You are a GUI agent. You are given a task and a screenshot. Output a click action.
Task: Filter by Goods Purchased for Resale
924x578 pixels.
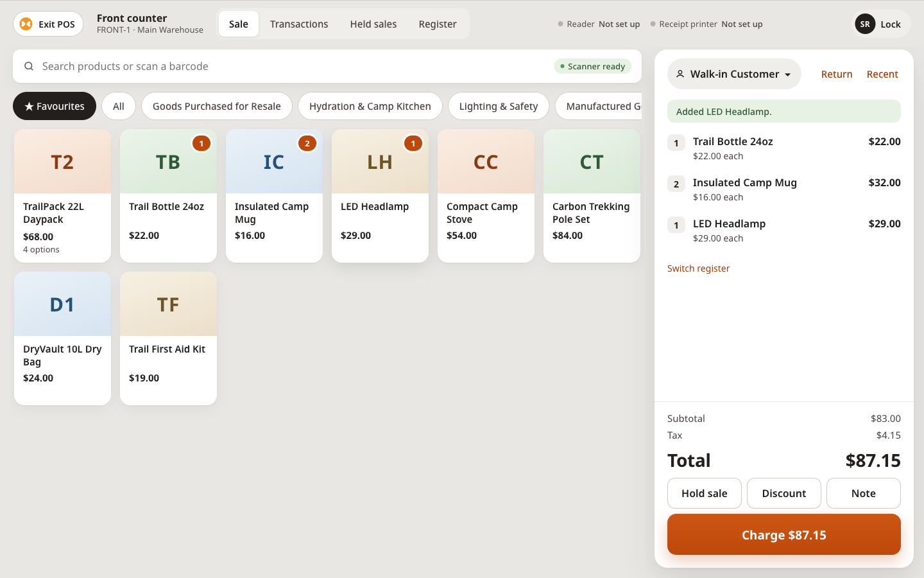[x=217, y=106]
